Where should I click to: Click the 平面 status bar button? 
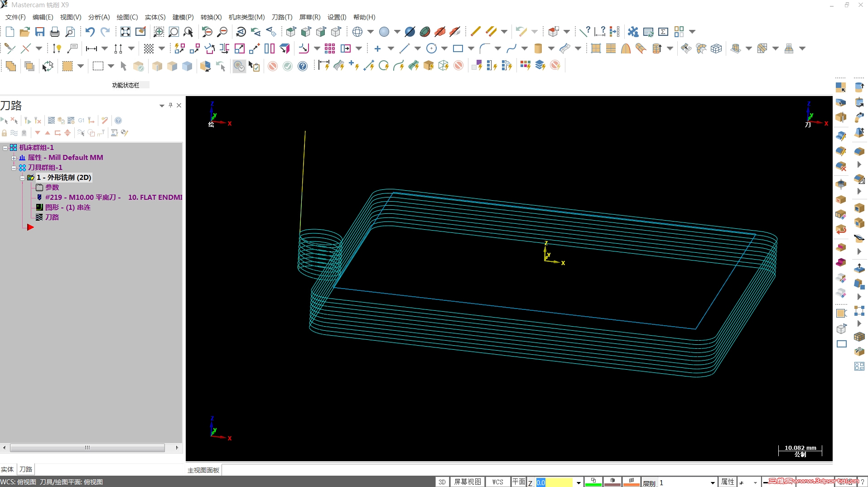point(519,482)
